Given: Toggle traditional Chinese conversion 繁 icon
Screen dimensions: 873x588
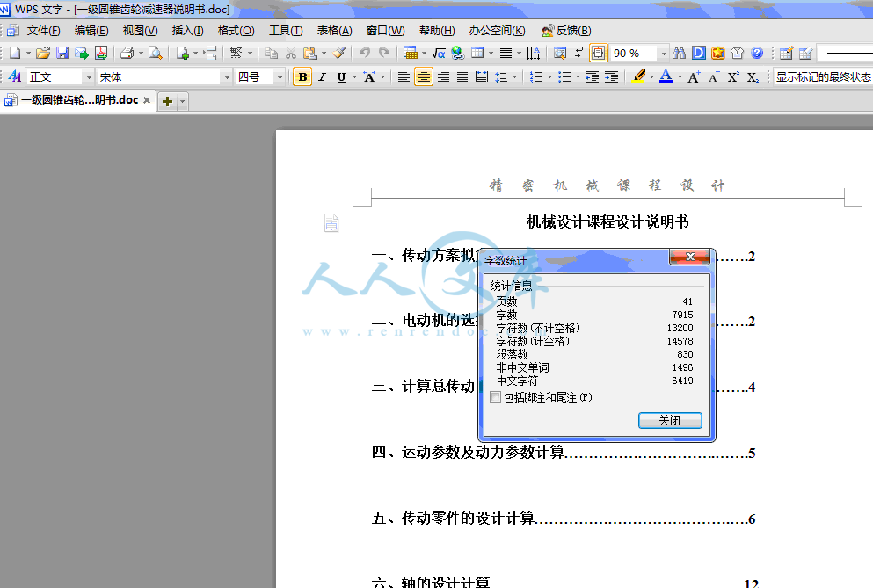Looking at the screenshot, I should [x=236, y=53].
